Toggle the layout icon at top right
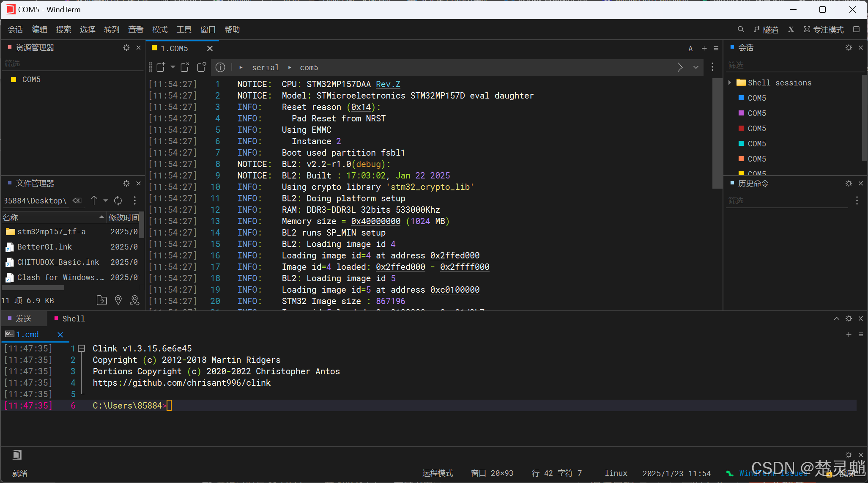Image resolution: width=868 pixels, height=483 pixels. point(856,29)
